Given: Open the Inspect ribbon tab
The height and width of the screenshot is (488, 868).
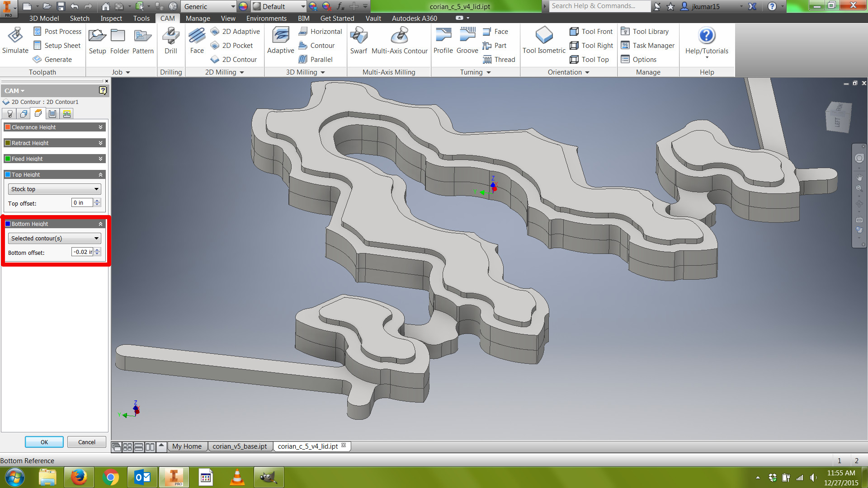Looking at the screenshot, I should (111, 19).
